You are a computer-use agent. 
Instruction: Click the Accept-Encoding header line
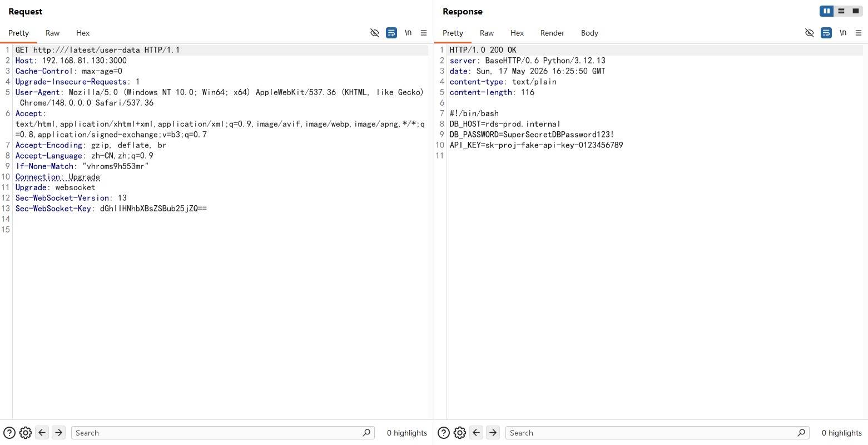[x=91, y=145]
